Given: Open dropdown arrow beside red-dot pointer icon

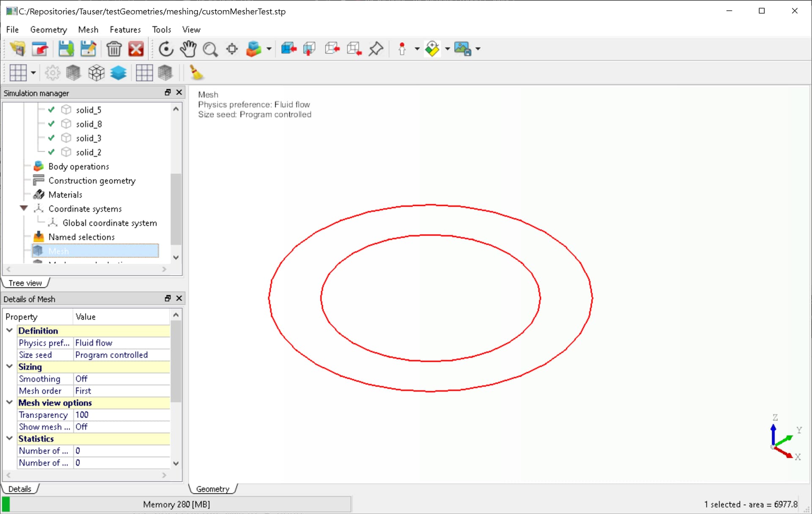Looking at the screenshot, I should 417,49.
